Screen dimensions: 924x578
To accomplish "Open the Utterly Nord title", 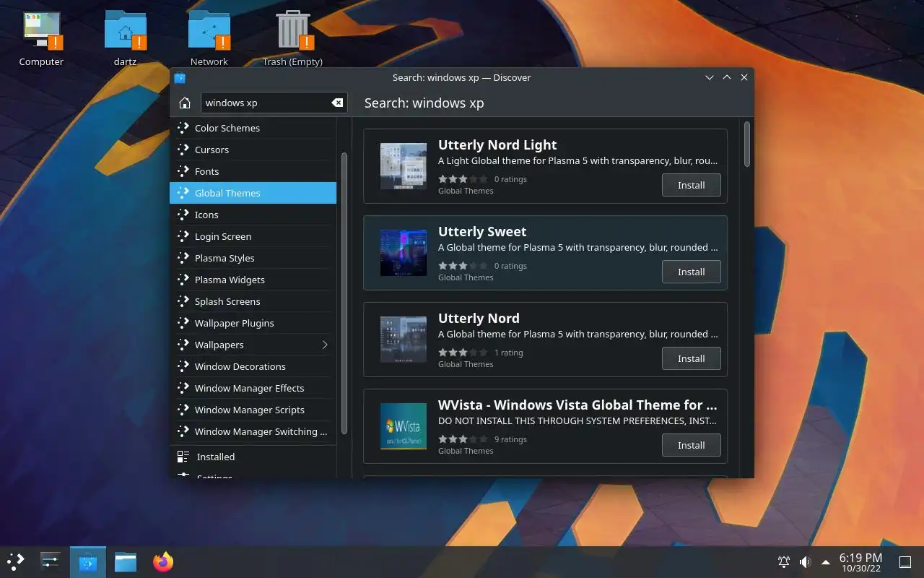I will [479, 319].
